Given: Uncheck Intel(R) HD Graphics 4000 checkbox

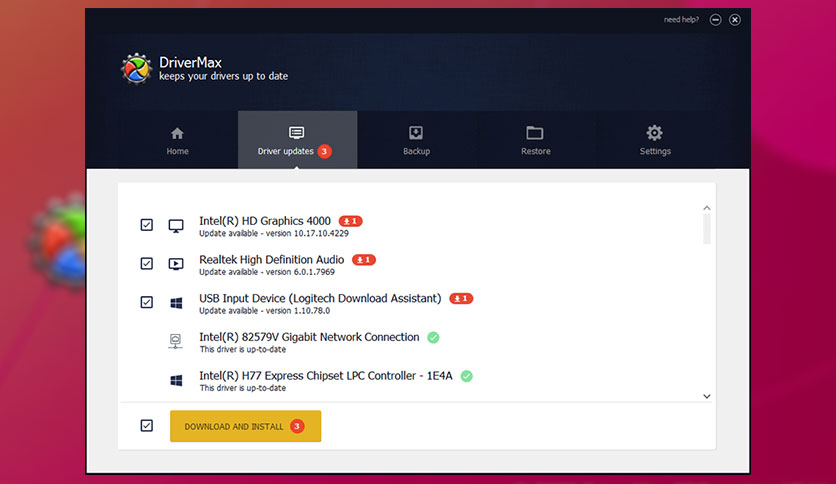Looking at the screenshot, I should pos(147,225).
